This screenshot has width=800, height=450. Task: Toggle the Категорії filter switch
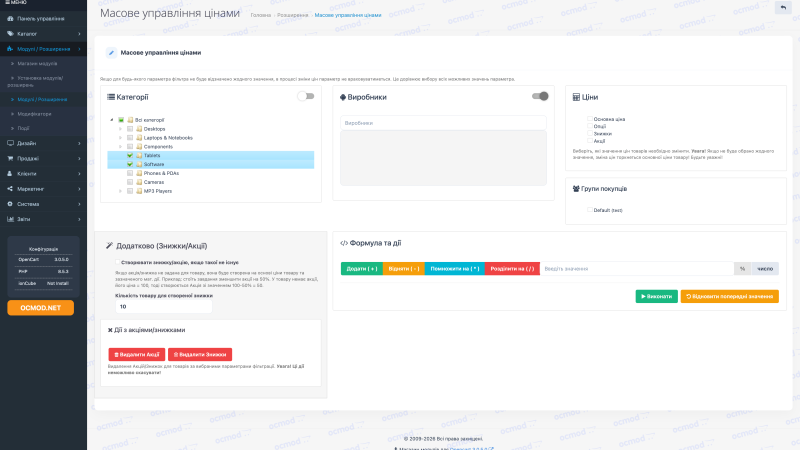(x=306, y=96)
